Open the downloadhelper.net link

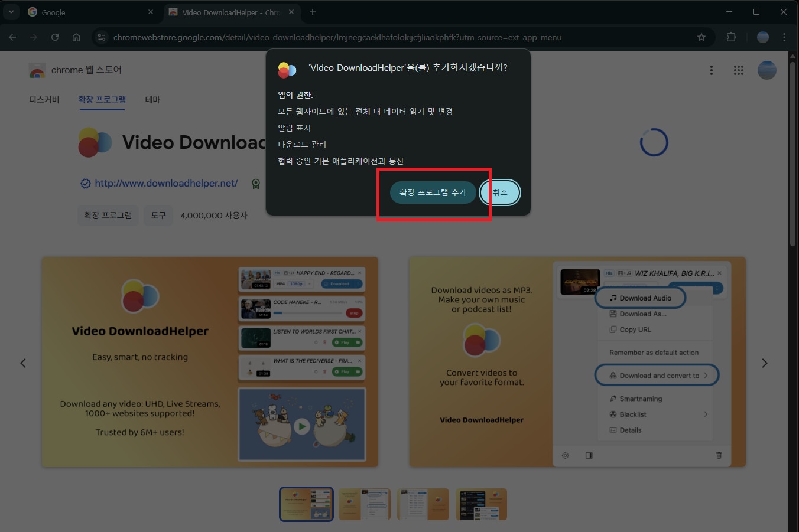point(166,184)
